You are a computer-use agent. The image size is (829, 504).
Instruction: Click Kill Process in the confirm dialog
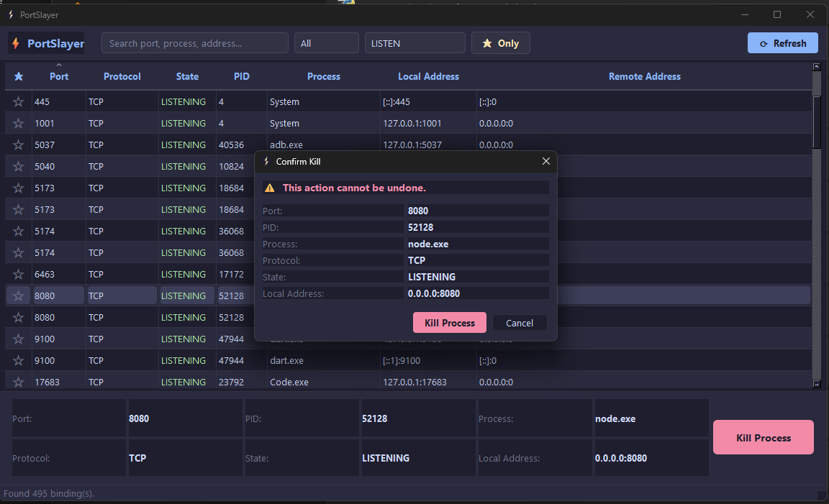tap(449, 323)
